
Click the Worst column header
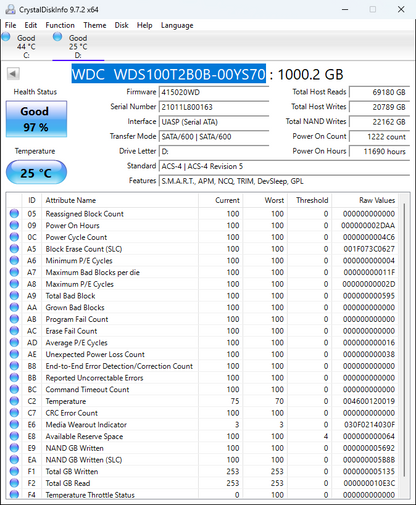(x=265, y=200)
